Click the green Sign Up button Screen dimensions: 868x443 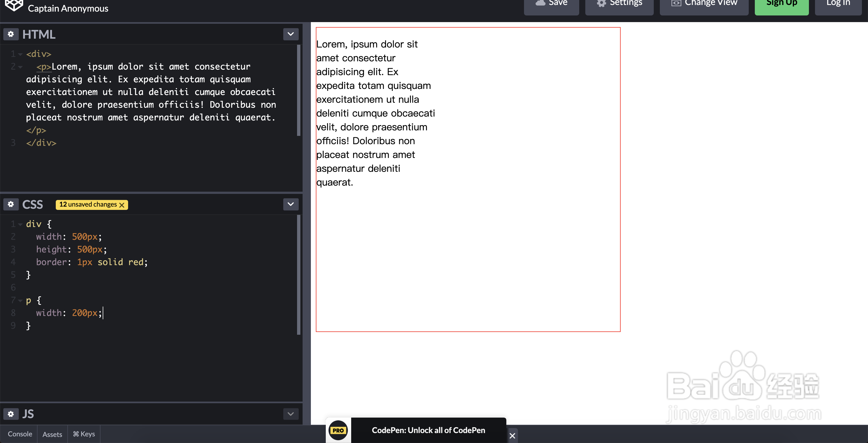click(x=781, y=5)
